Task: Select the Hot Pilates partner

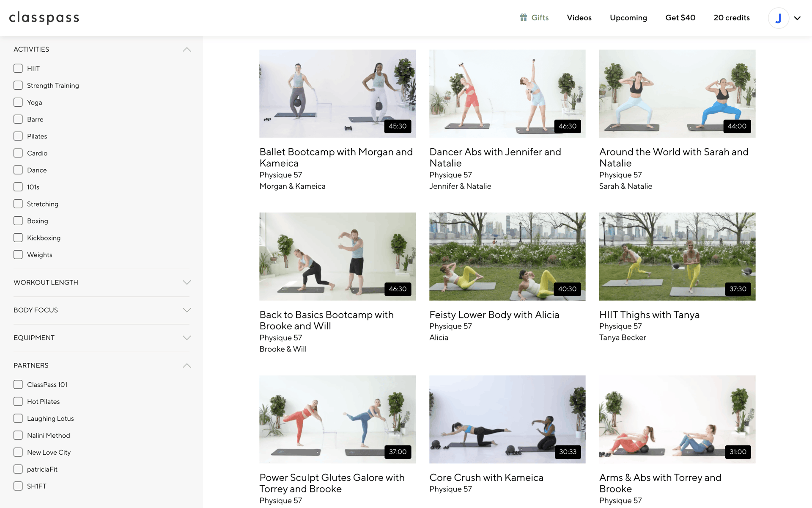Action: click(18, 401)
